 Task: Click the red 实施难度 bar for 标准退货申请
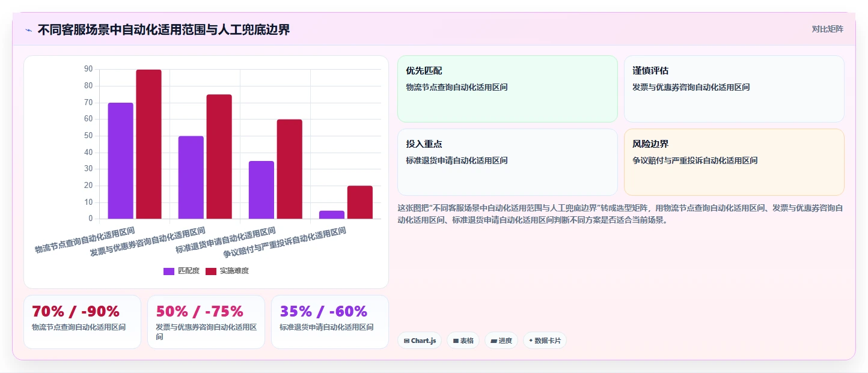click(289, 169)
